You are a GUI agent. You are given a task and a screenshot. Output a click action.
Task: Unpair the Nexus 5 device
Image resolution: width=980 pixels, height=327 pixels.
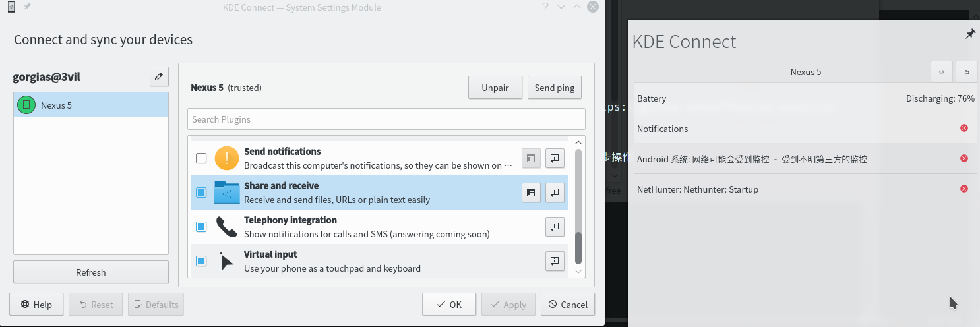(x=495, y=88)
